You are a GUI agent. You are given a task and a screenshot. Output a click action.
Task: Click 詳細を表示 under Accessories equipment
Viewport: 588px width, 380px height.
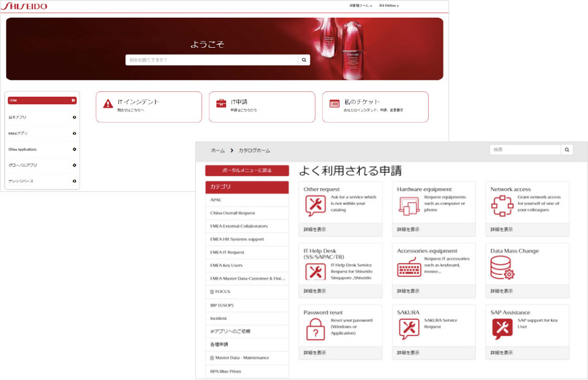click(408, 291)
